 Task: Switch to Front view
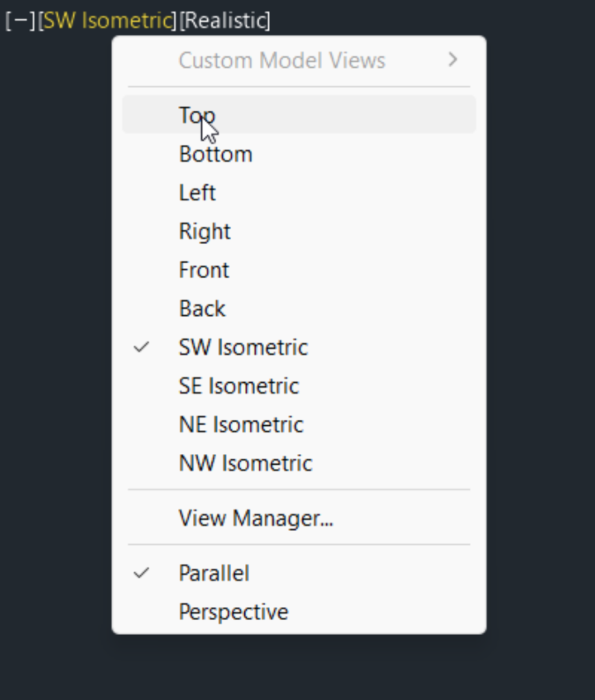tap(204, 270)
